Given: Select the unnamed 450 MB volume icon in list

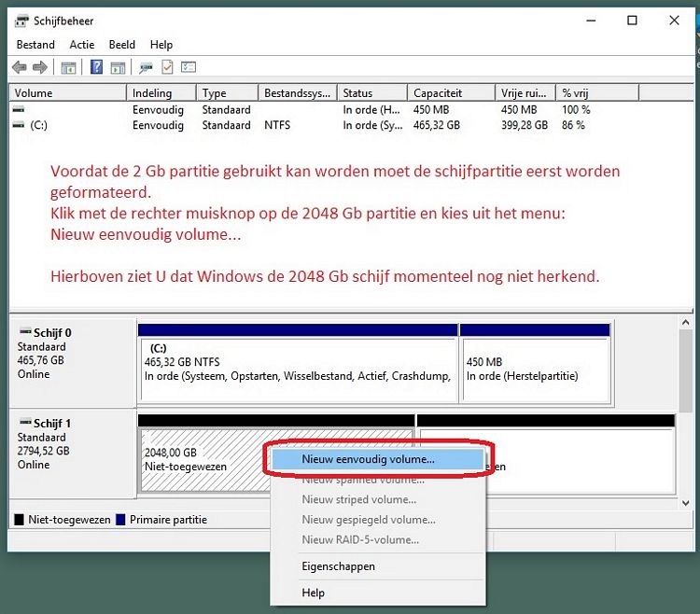Looking at the screenshot, I should coord(19,109).
